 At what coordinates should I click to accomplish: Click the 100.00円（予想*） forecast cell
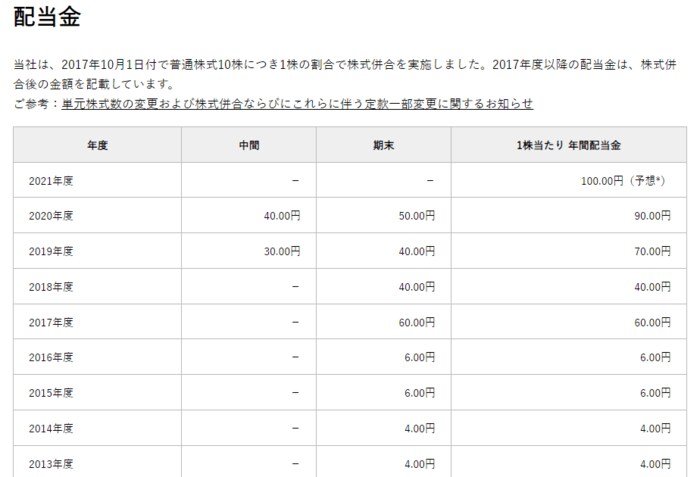click(627, 180)
